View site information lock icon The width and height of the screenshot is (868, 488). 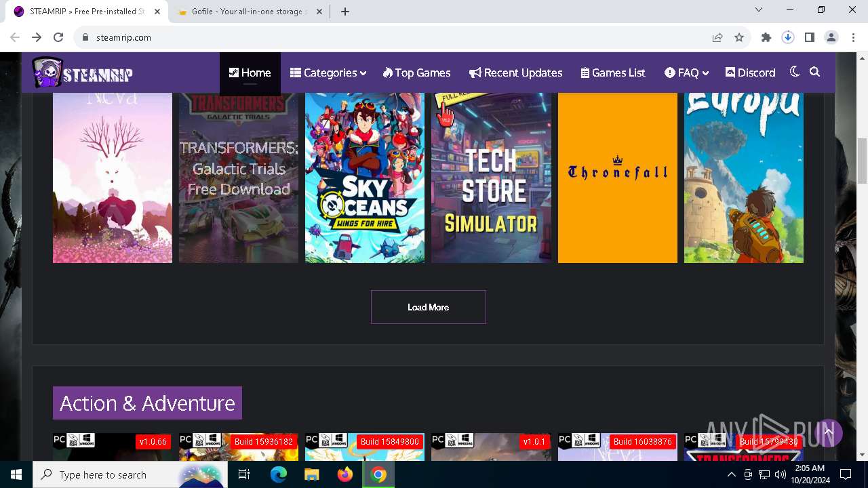[85, 37]
